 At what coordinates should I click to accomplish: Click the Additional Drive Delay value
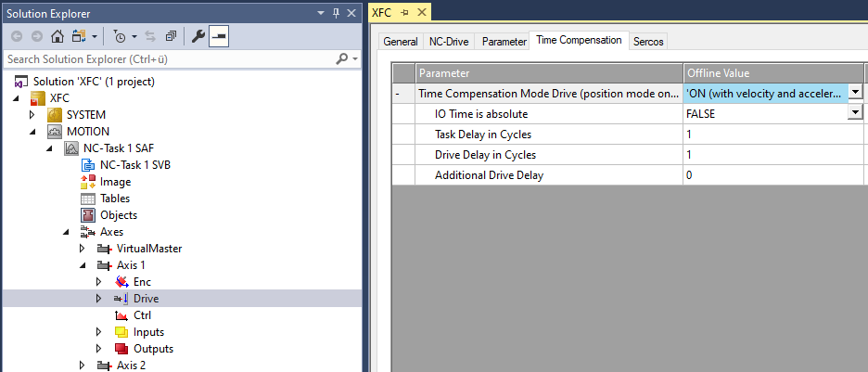point(772,175)
